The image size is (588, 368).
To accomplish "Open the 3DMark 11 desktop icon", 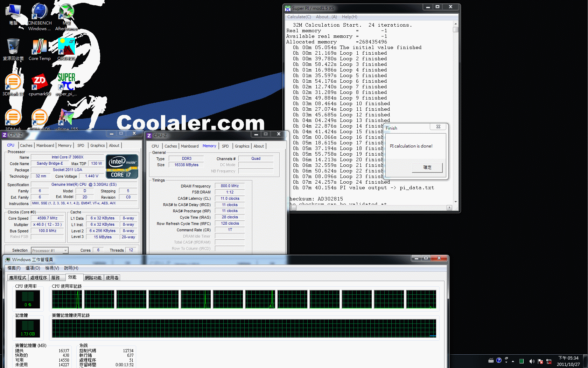I will point(13,85).
